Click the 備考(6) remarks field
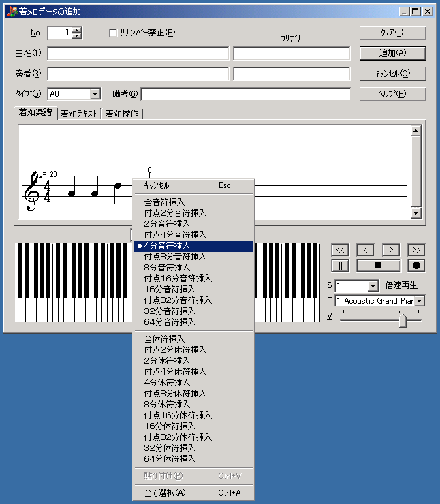The image size is (440, 504). [x=246, y=94]
